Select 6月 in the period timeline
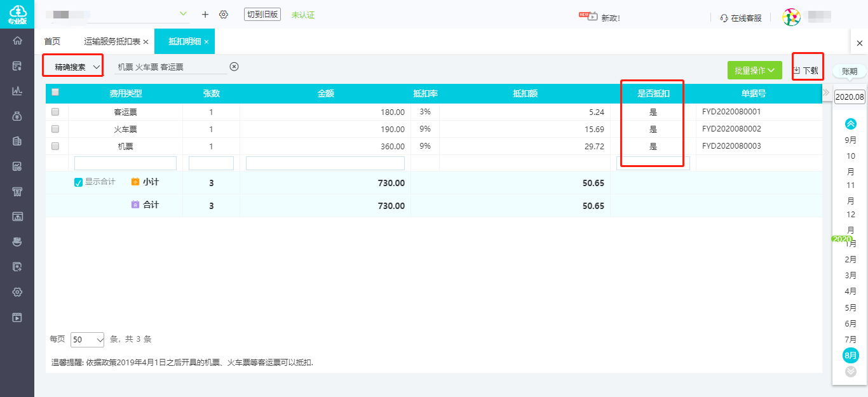Screen dimensions: 868x397 851,324
